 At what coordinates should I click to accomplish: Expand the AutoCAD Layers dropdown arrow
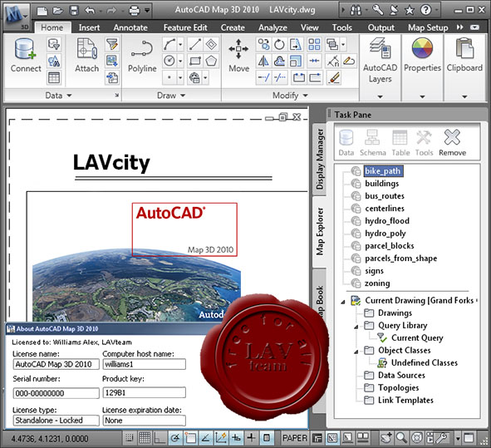(380, 96)
